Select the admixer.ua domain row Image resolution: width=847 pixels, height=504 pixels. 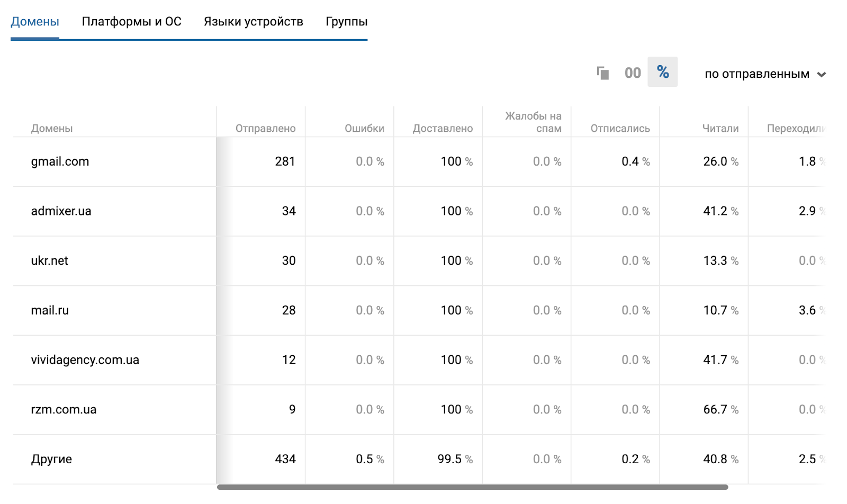[x=61, y=211]
